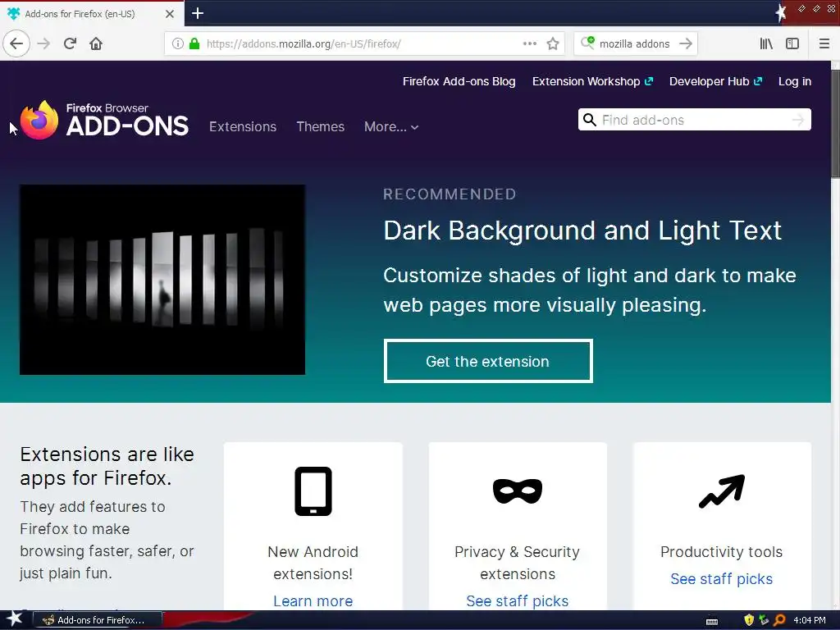This screenshot has width=840, height=630.
Task: Open the Firefox hamburger menu
Action: [824, 43]
